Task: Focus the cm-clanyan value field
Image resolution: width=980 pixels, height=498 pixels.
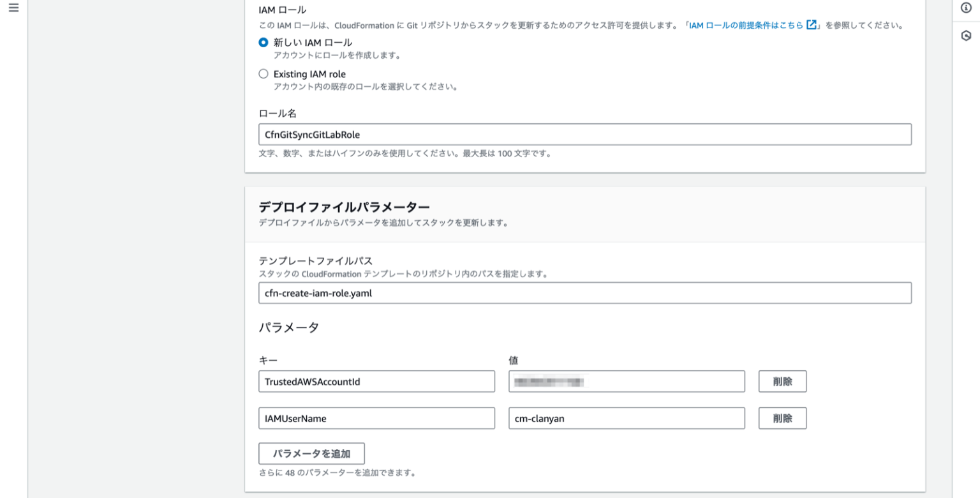Action: [626, 418]
